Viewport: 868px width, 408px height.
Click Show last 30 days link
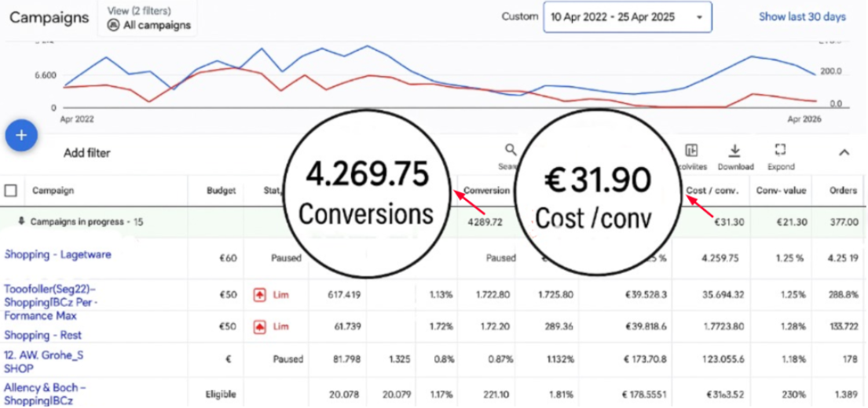pyautogui.click(x=801, y=17)
